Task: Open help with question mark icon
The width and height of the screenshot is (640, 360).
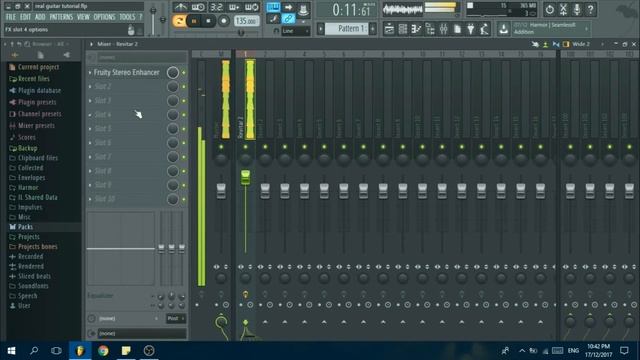Action: (x=590, y=9)
